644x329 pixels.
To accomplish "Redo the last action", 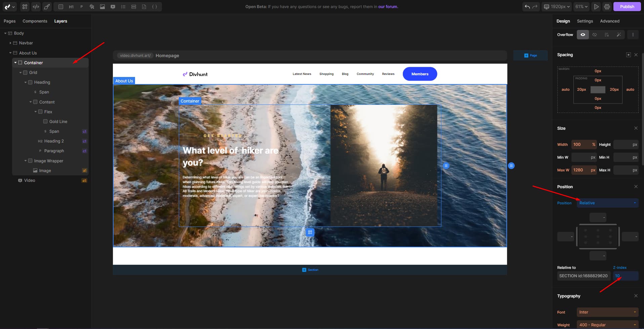I will click(535, 7).
